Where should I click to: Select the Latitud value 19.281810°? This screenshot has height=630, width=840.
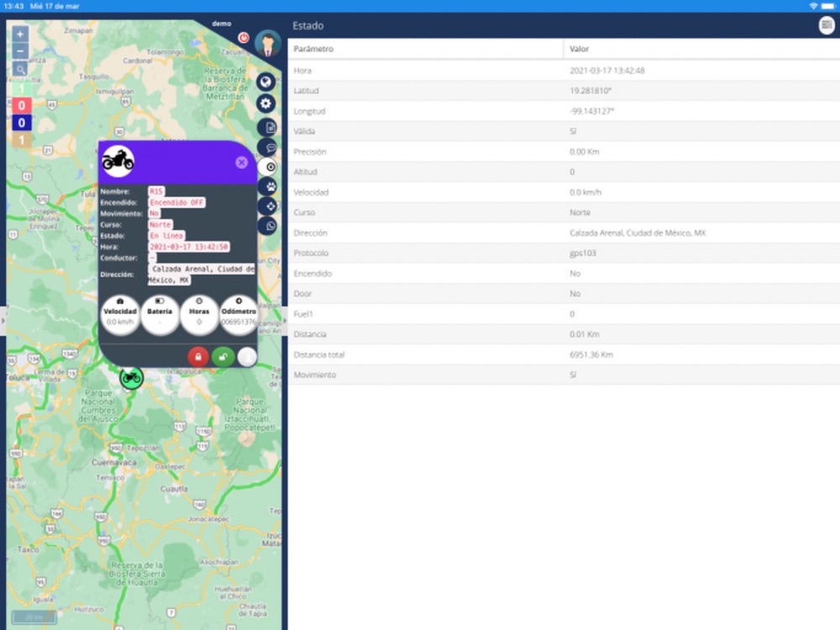click(591, 91)
